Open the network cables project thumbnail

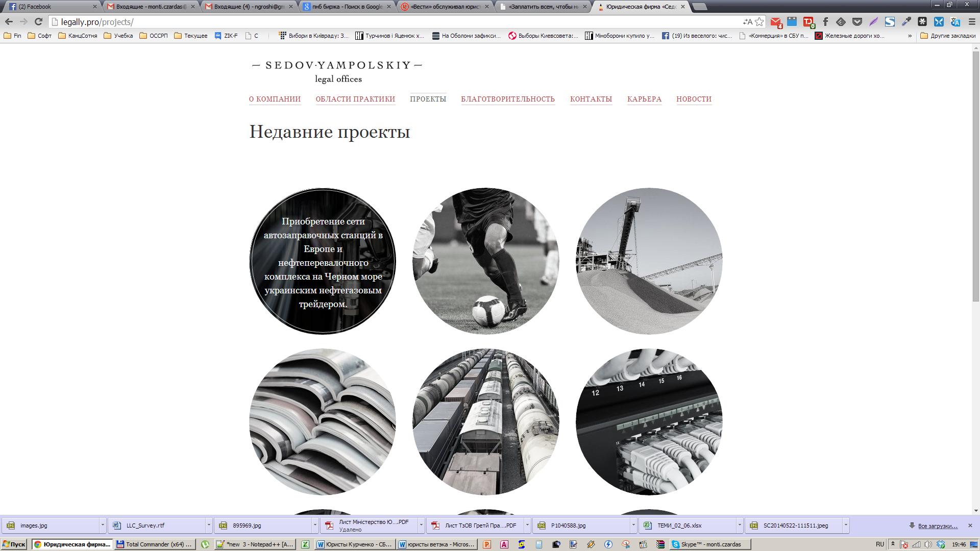click(649, 421)
